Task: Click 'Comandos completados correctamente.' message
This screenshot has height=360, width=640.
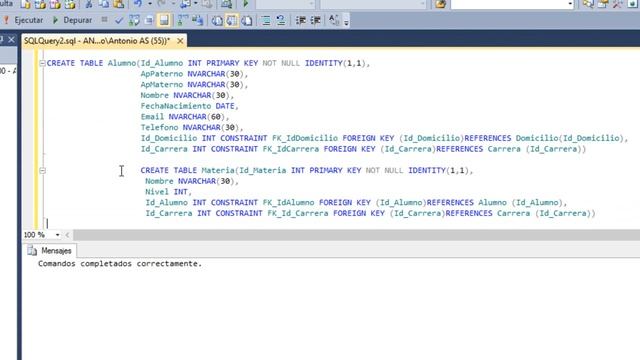Action: pyautogui.click(x=120, y=264)
